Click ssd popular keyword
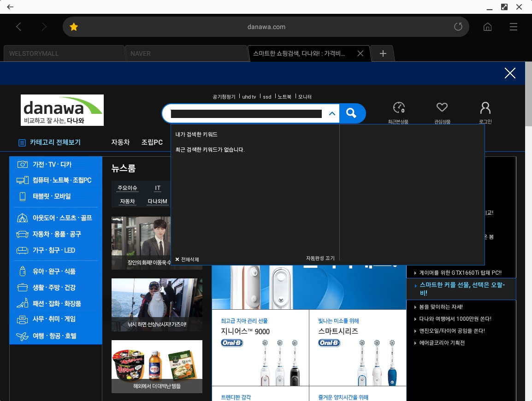The image size is (532, 401). coord(267,97)
